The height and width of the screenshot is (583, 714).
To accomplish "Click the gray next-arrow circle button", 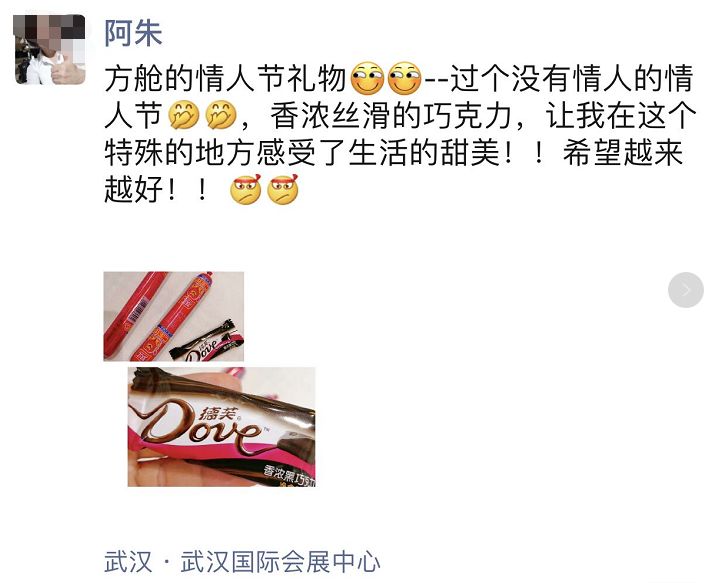I will [x=686, y=290].
